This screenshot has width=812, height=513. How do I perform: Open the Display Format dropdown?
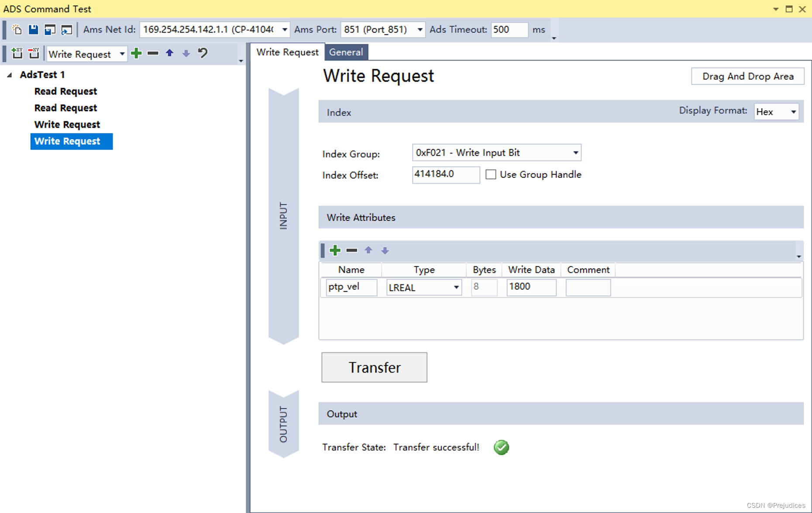point(793,112)
